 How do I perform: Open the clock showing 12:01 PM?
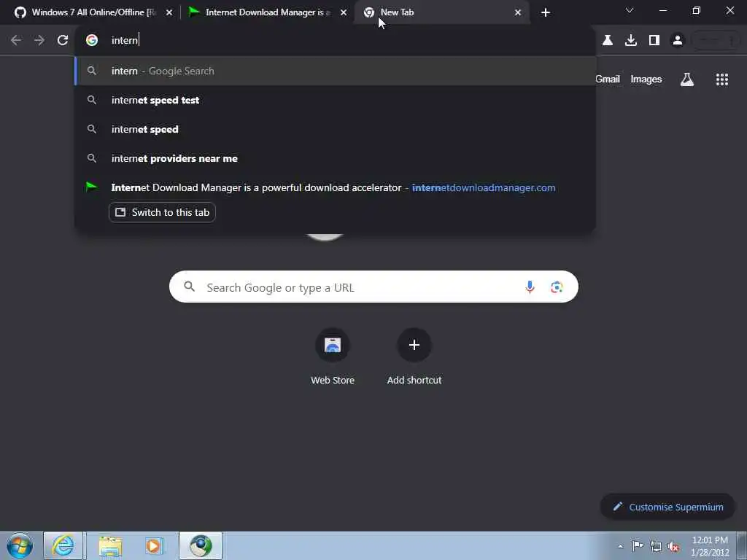pos(710,545)
